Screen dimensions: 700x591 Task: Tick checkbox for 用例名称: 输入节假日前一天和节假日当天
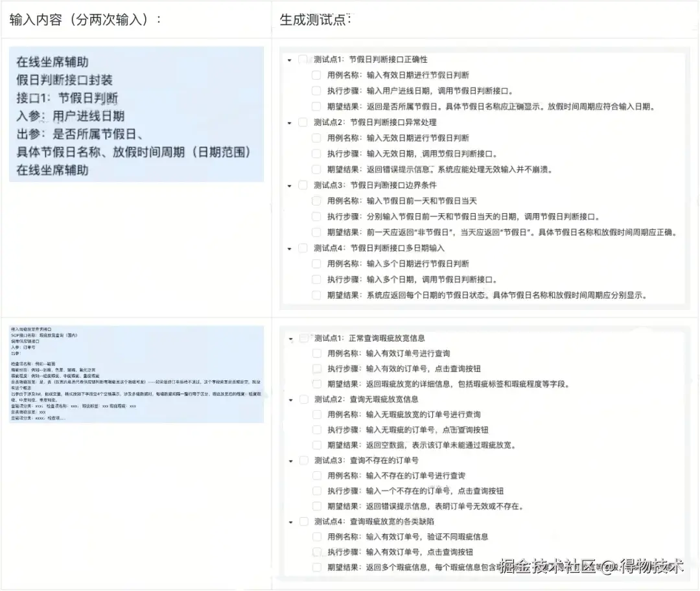(x=316, y=201)
